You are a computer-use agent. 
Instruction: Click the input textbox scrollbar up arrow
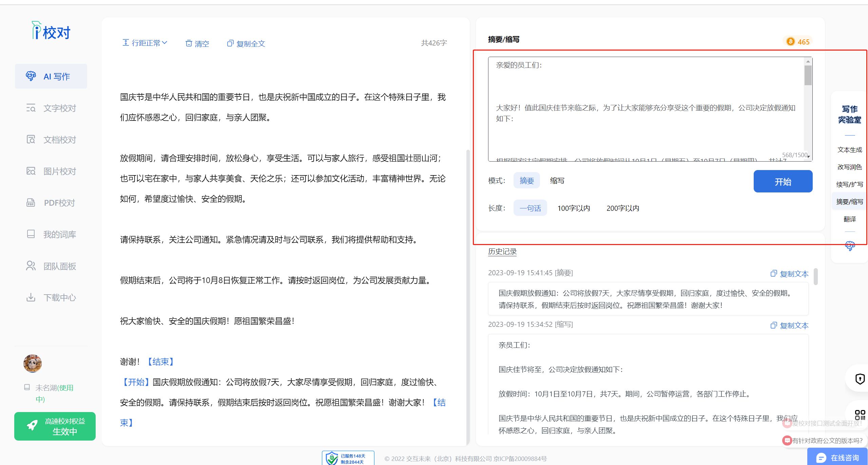click(808, 61)
